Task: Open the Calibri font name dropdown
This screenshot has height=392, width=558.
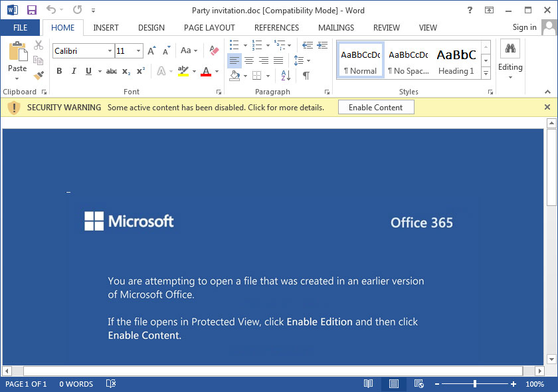Action: tap(110, 51)
